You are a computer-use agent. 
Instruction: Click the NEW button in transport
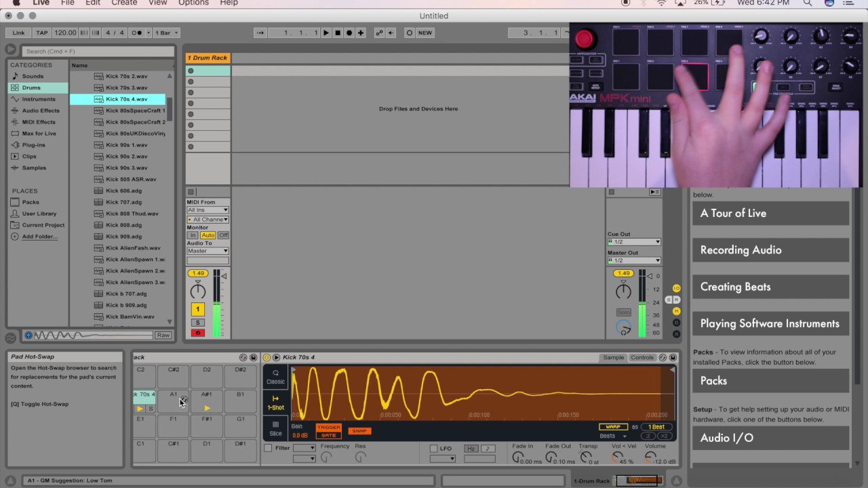[425, 33]
